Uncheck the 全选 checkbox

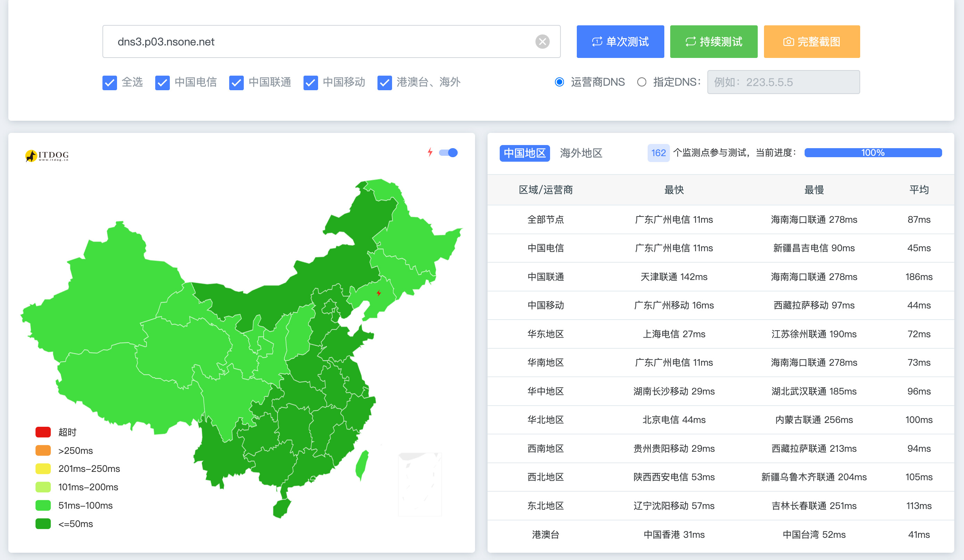[x=110, y=83]
